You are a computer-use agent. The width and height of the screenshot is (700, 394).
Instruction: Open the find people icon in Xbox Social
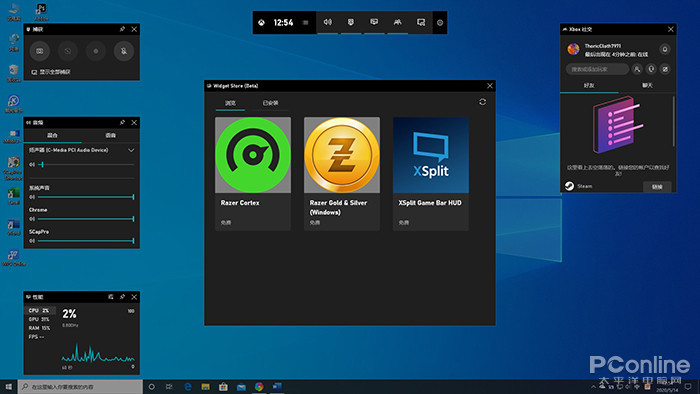tap(637, 69)
